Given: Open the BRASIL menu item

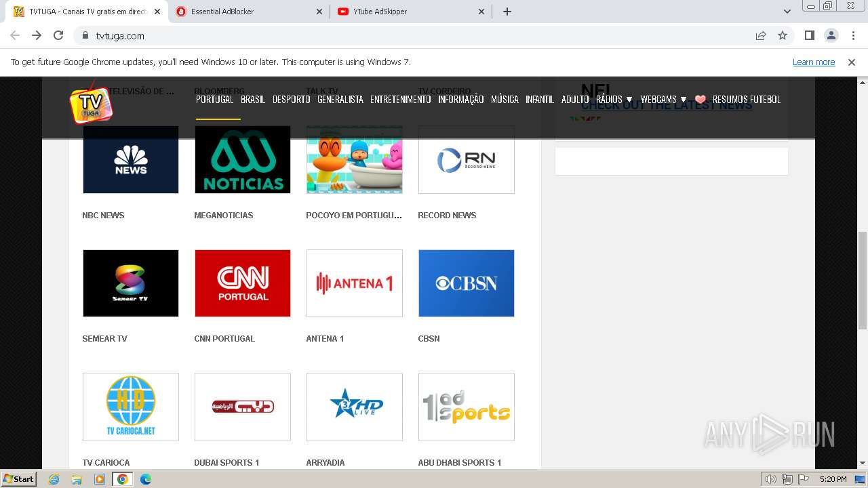Looking at the screenshot, I should [253, 100].
